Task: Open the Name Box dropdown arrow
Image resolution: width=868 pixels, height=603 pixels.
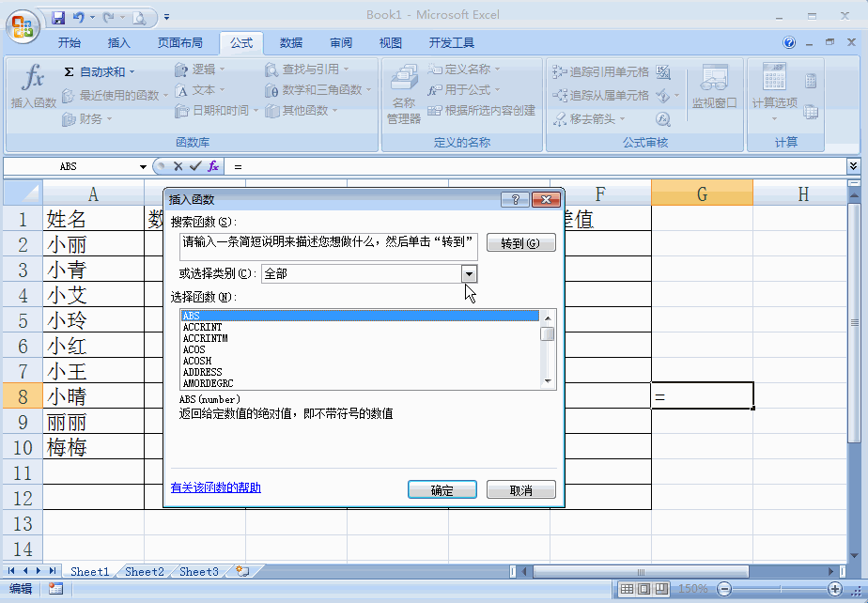Action: coord(143,166)
